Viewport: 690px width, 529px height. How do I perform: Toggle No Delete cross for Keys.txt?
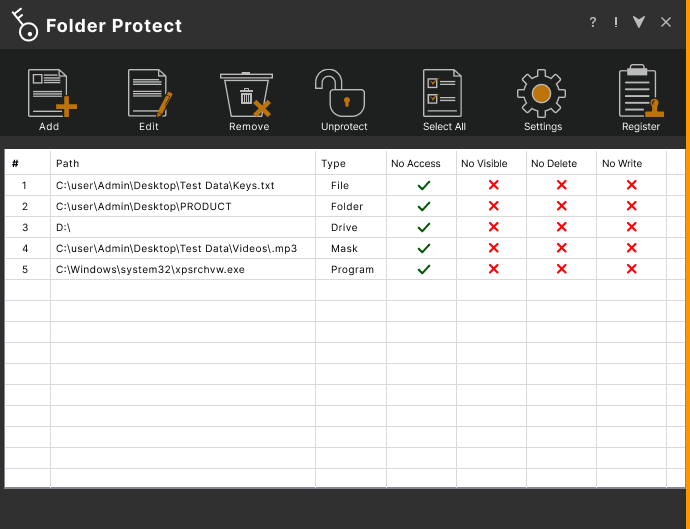pos(562,185)
